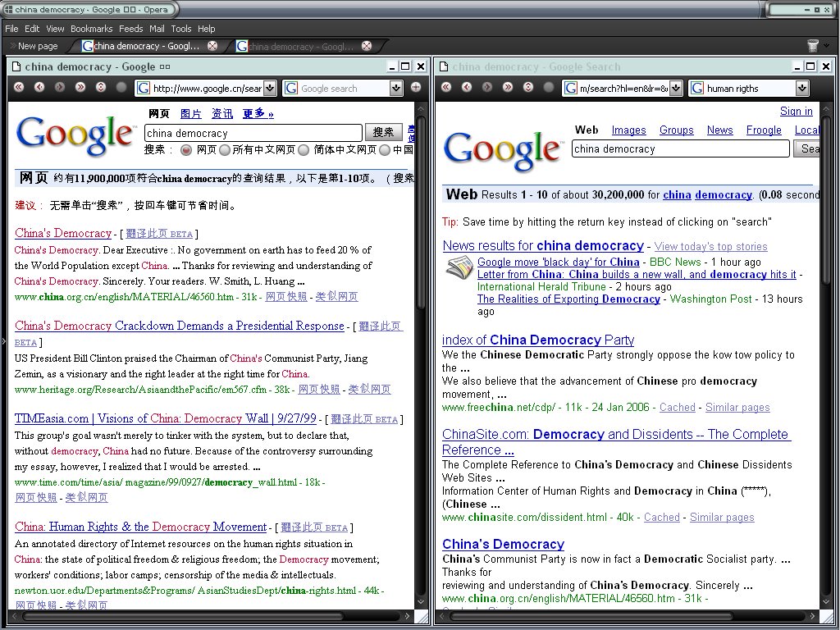Select the 中国 radio button
The width and height of the screenshot is (840, 630).
pyautogui.click(x=385, y=150)
